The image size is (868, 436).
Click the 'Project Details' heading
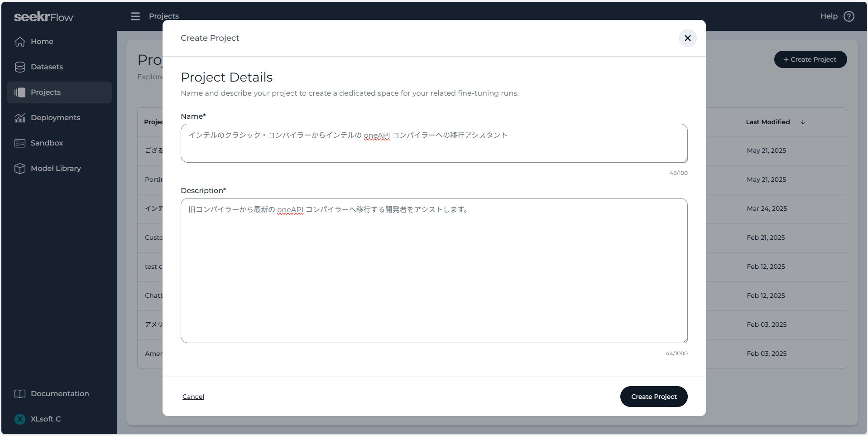(x=226, y=78)
